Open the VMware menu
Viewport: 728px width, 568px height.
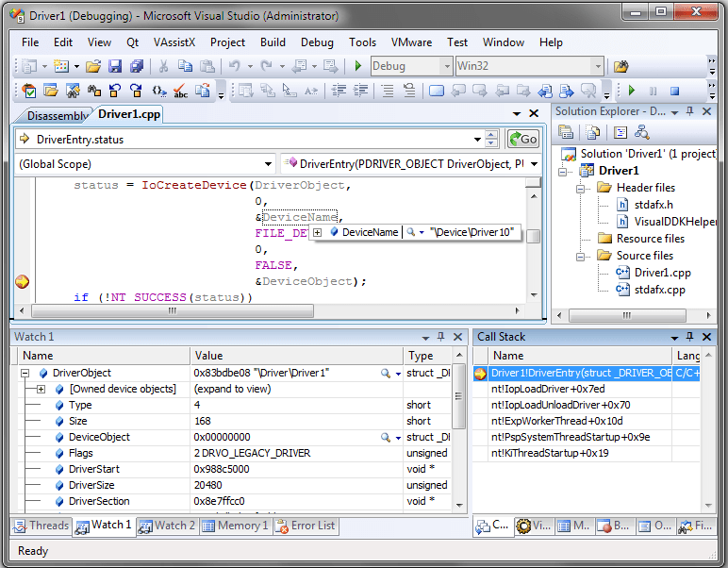pos(411,42)
